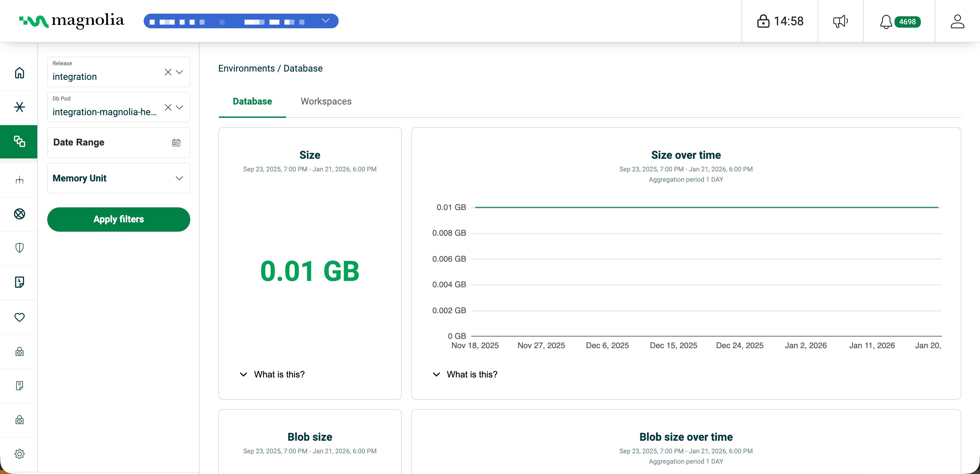The width and height of the screenshot is (980, 474).
Task: Clear the Release filter with the X
Action: [x=168, y=72]
